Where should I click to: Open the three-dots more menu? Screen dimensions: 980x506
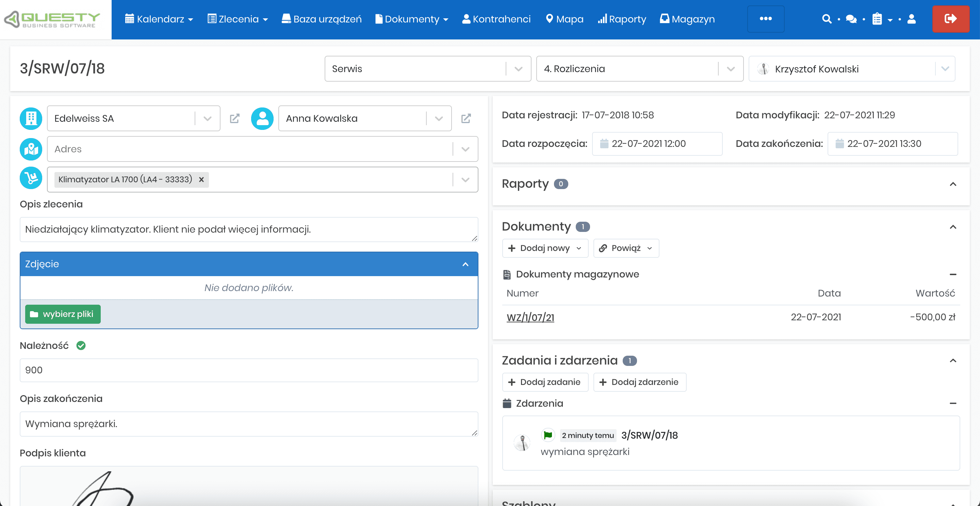coord(765,19)
